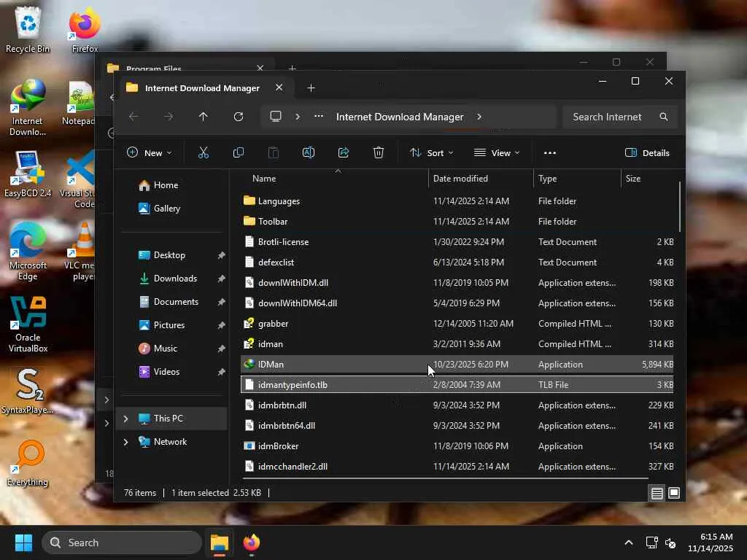
Task: Go forward with the right arrow
Action: [169, 117]
